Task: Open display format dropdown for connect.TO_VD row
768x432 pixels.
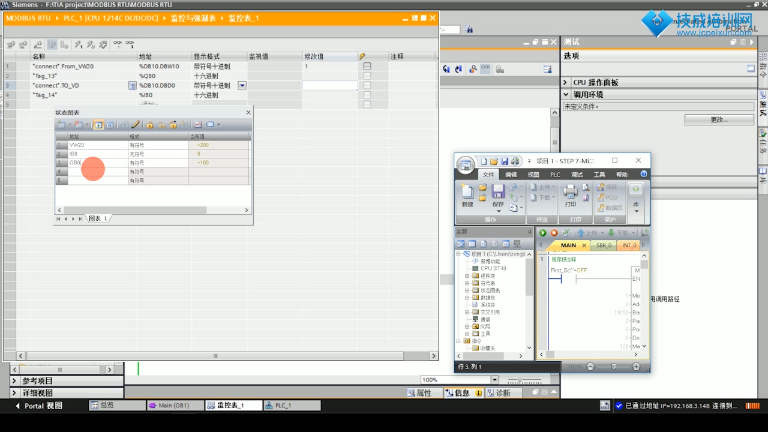Action: coord(242,85)
